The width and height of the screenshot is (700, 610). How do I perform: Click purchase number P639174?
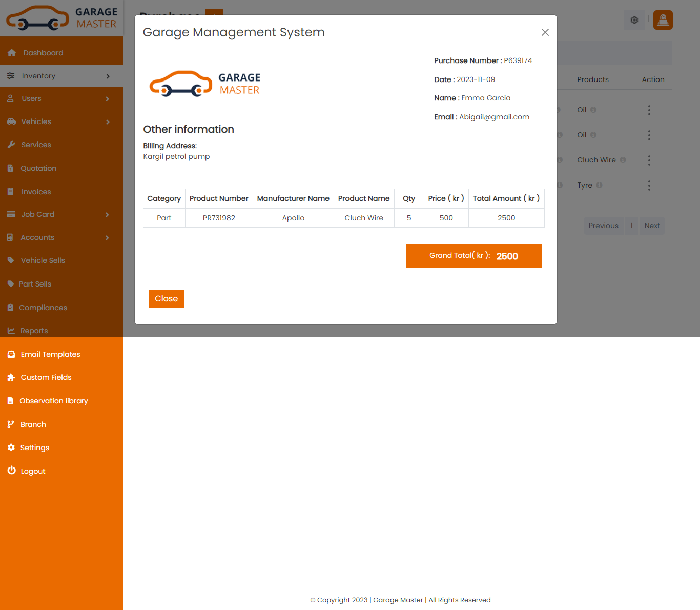click(518, 60)
